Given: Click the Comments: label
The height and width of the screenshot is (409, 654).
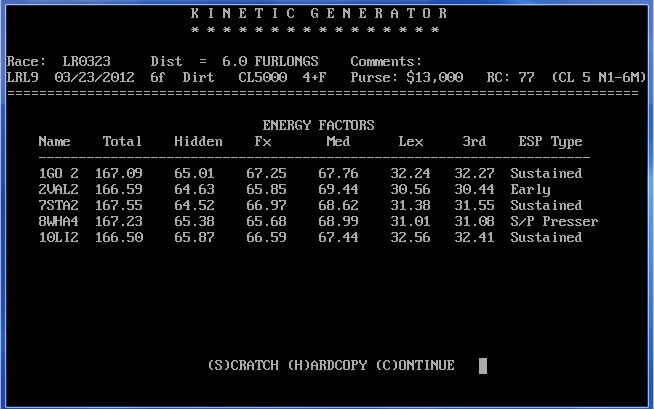Looking at the screenshot, I should pyautogui.click(x=386, y=61).
